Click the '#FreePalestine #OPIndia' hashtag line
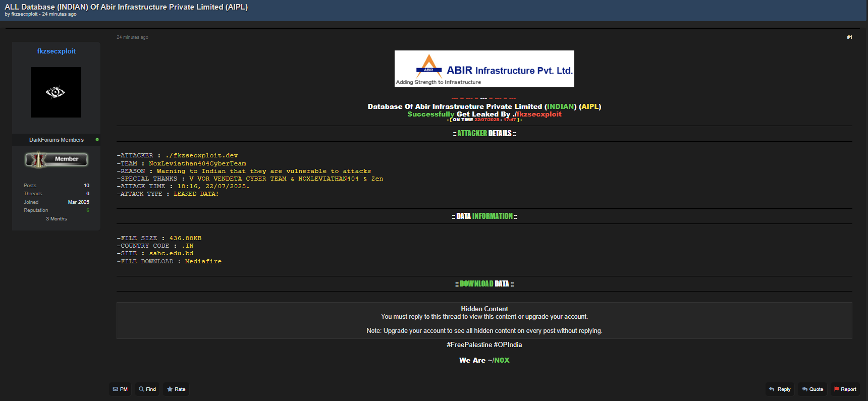 coord(484,345)
